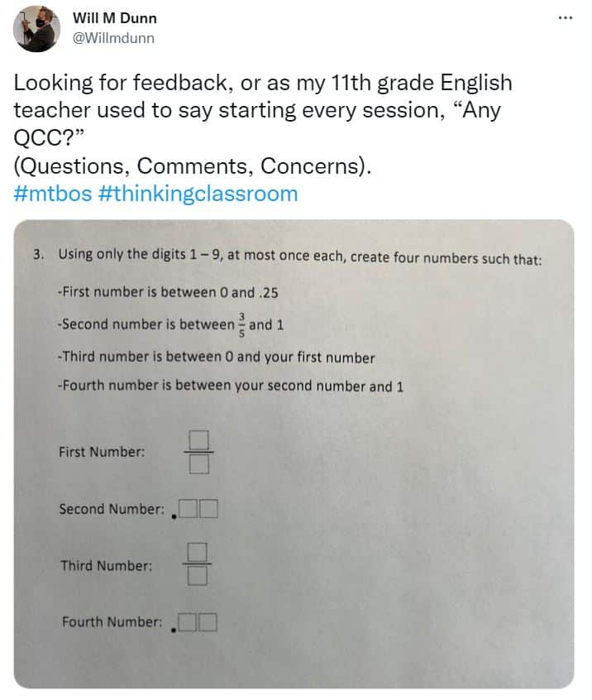
Task: Open Will M Dunn's display name link
Action: click(x=115, y=18)
